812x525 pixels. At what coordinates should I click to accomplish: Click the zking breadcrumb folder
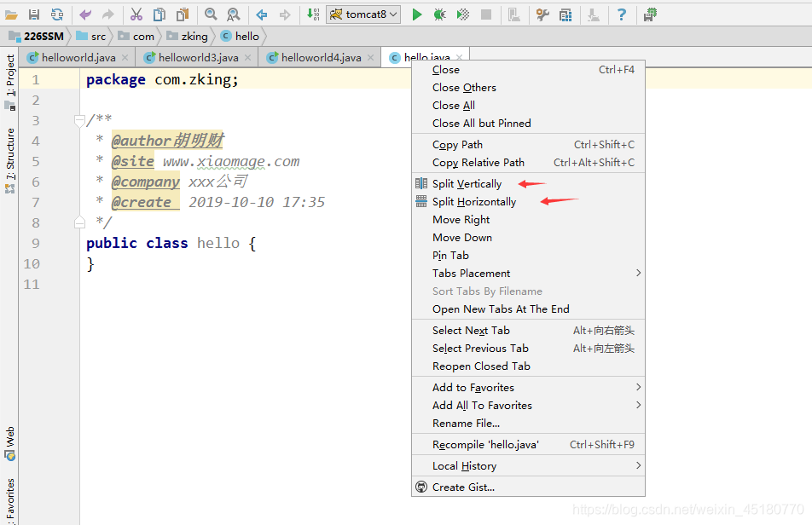[187, 36]
